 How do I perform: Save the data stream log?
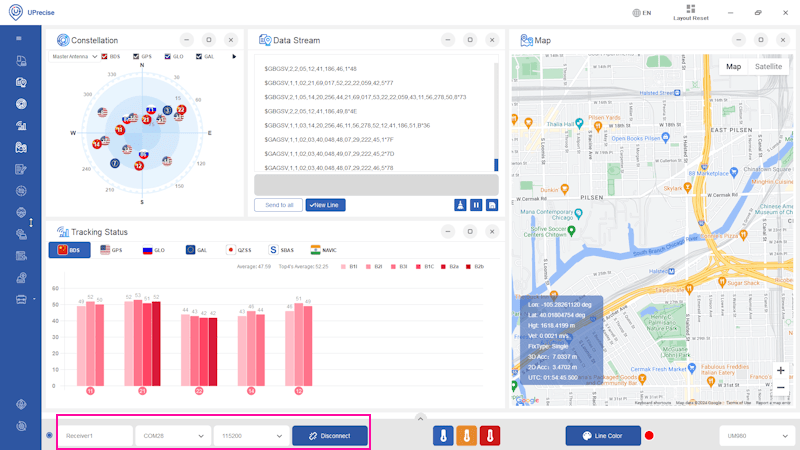coord(492,205)
